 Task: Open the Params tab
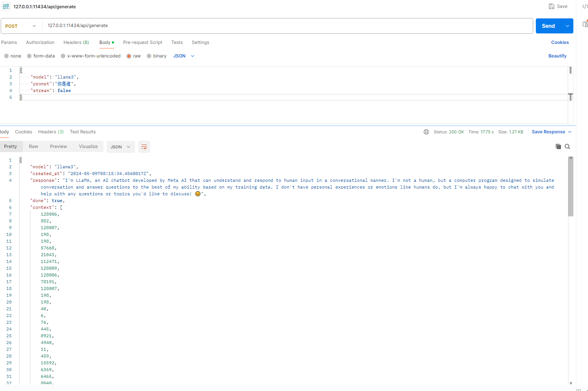[9, 42]
